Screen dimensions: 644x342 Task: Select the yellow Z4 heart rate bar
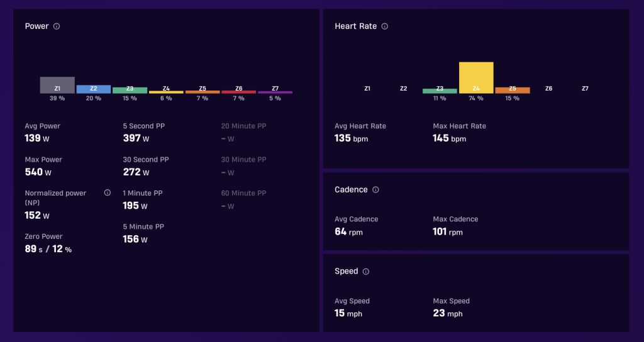pos(476,77)
